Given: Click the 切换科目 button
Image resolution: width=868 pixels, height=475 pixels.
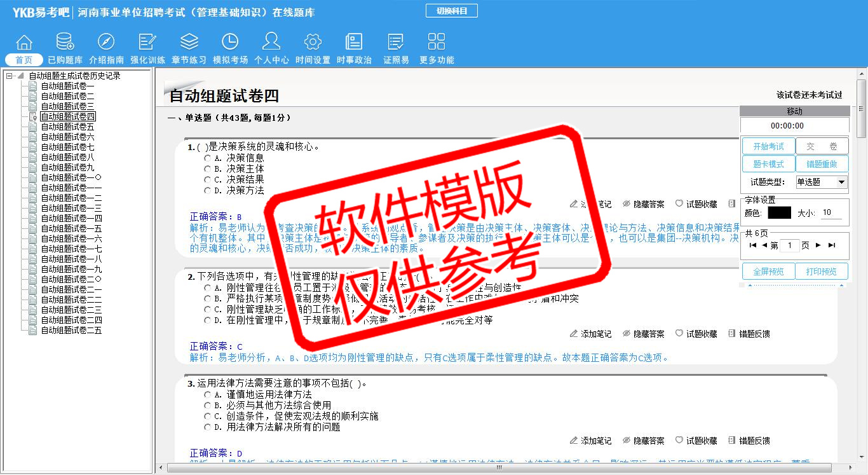Looking at the screenshot, I should (x=451, y=11).
